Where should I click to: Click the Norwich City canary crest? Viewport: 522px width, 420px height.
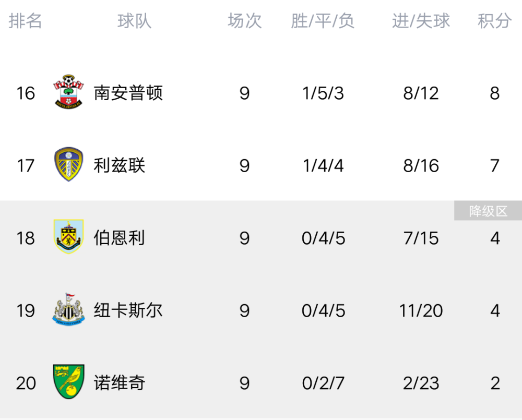click(68, 382)
